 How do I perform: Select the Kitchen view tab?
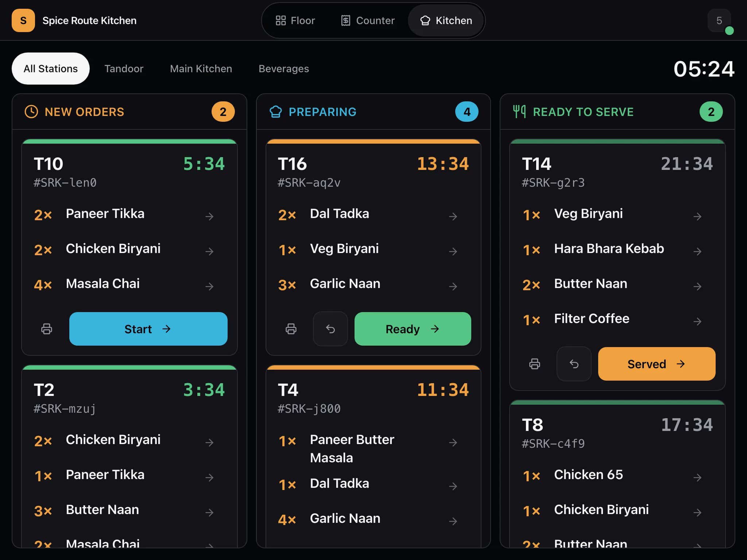(x=446, y=20)
